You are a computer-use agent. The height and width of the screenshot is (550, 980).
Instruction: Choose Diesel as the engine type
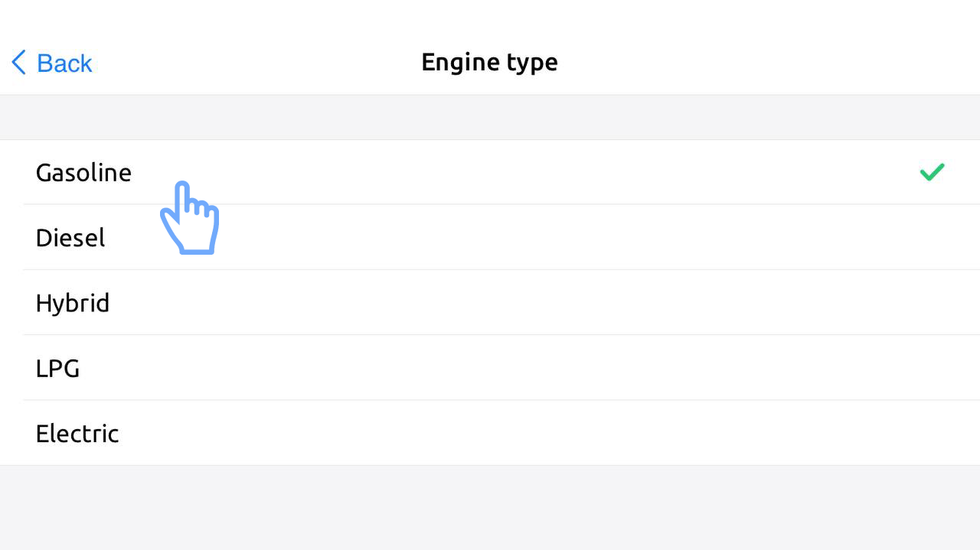pos(70,238)
